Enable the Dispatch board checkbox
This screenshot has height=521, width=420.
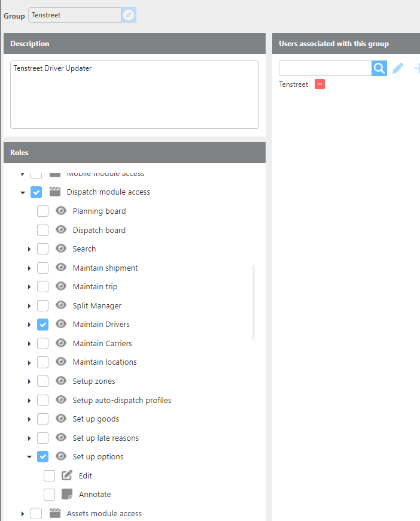(x=43, y=230)
